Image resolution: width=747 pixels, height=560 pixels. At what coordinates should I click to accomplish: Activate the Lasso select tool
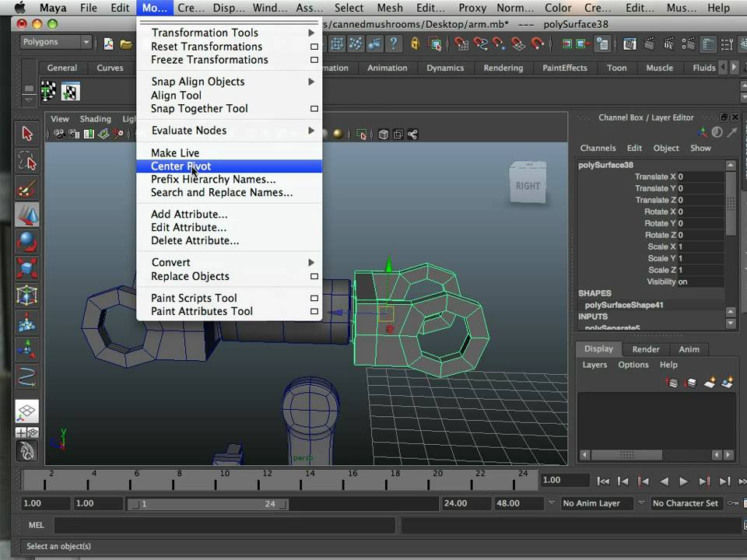click(27, 161)
